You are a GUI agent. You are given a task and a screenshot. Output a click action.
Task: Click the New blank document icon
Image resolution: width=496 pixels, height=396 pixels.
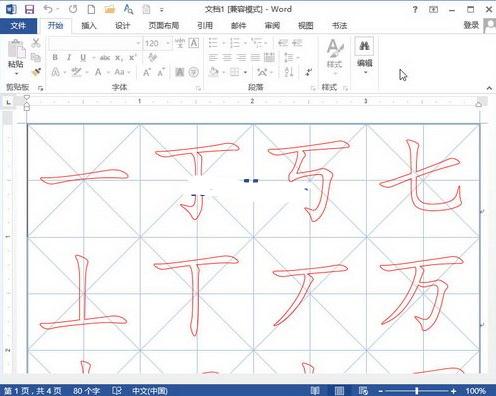(x=91, y=9)
